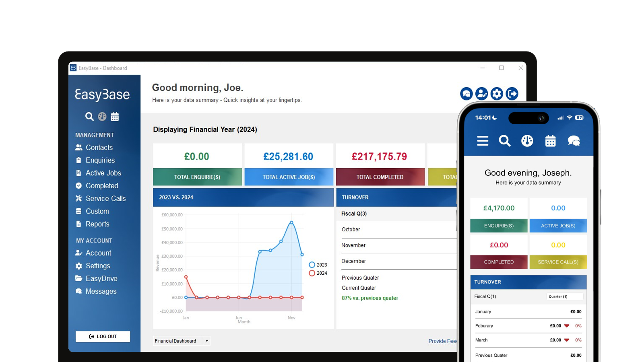Open Reports in the sidebar
The height and width of the screenshot is (362, 644).
pyautogui.click(x=93, y=224)
